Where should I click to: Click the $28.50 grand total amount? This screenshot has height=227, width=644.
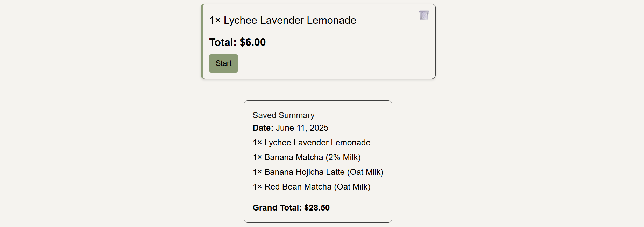(x=317, y=208)
